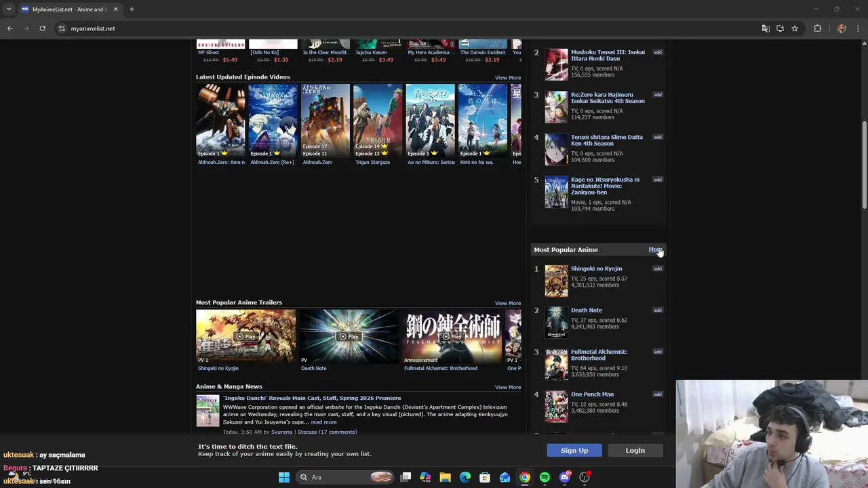Play the Shingeki no Kyojin trailer
Image resolution: width=868 pixels, height=488 pixels.
point(245,336)
